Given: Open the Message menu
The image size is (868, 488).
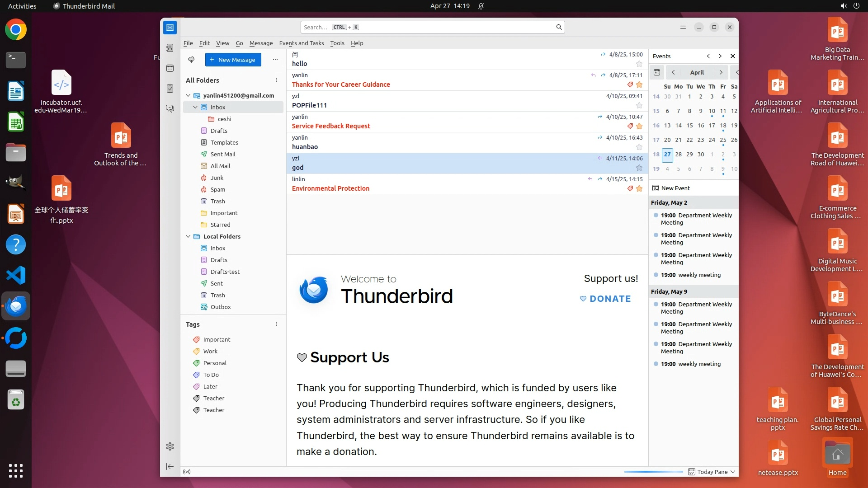Looking at the screenshot, I should (x=261, y=43).
